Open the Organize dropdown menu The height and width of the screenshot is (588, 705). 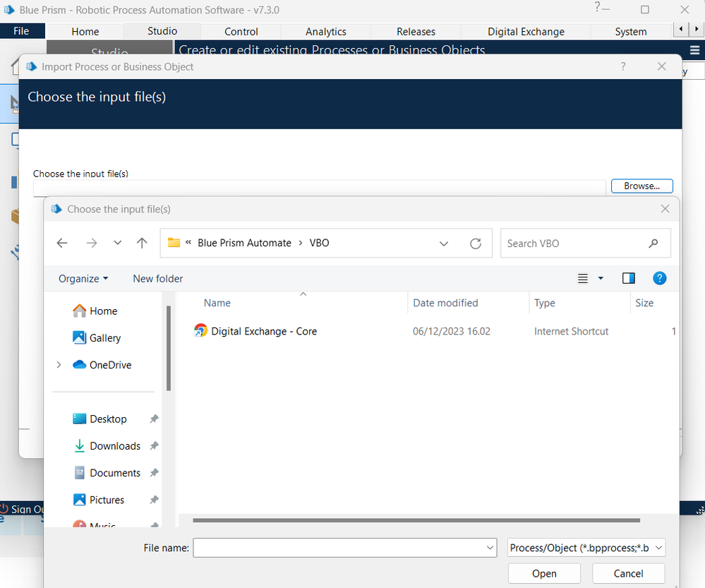pyautogui.click(x=83, y=279)
